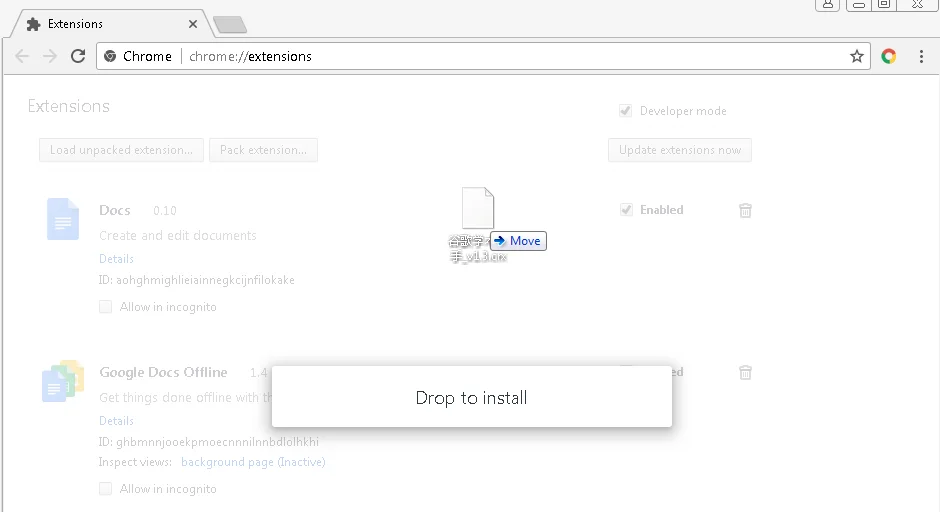The image size is (940, 512).
Task: Reload the page with the refresh icon
Action: point(78,56)
